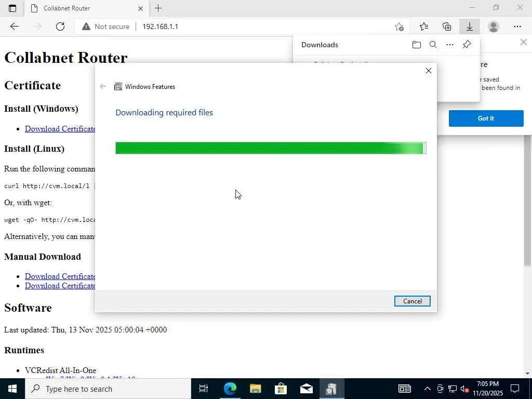
Task: Open the Edge profile avatar icon
Action: tap(494, 26)
